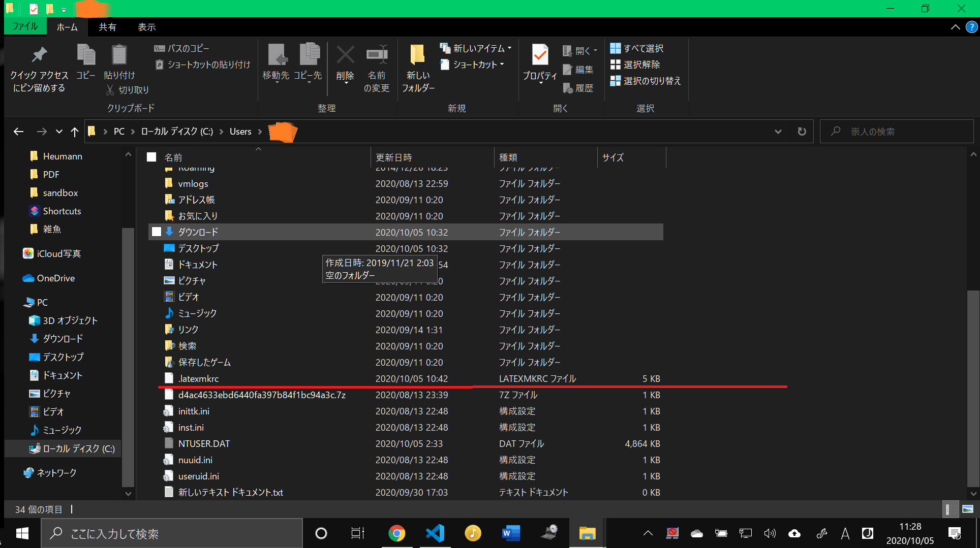Click 選択の切り替え to invert selection
This screenshot has width=980, height=548.
point(646,81)
